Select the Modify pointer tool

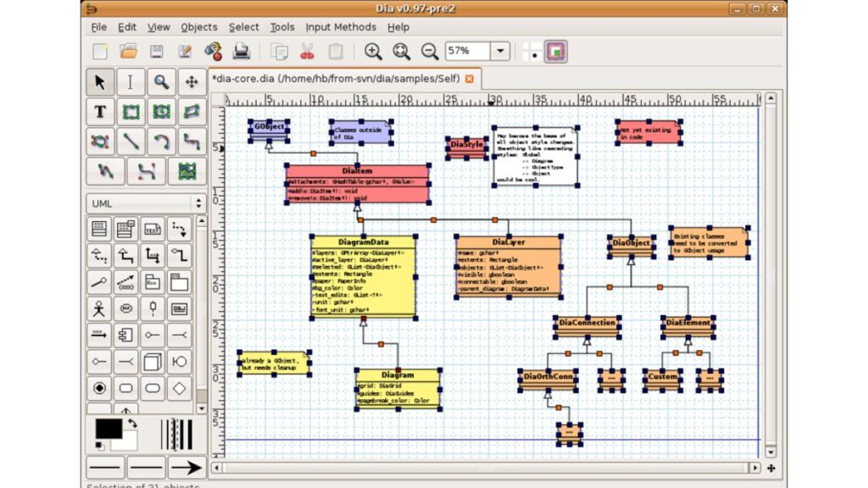[100, 82]
